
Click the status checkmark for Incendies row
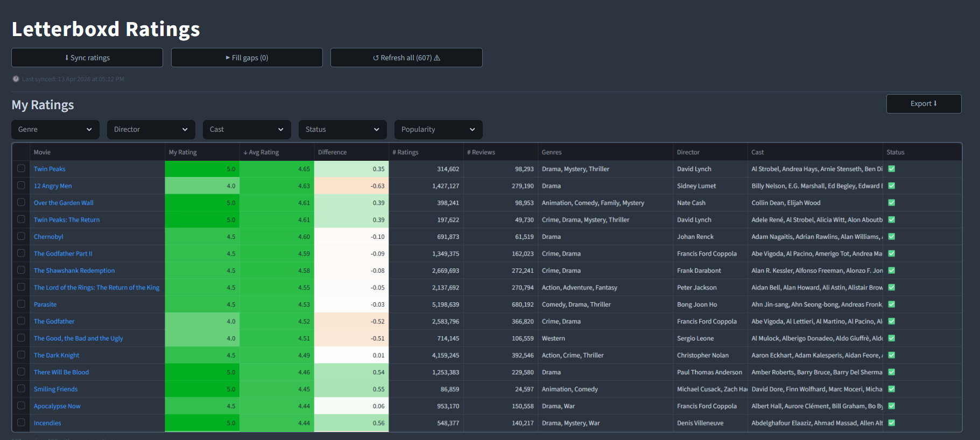pyautogui.click(x=891, y=423)
